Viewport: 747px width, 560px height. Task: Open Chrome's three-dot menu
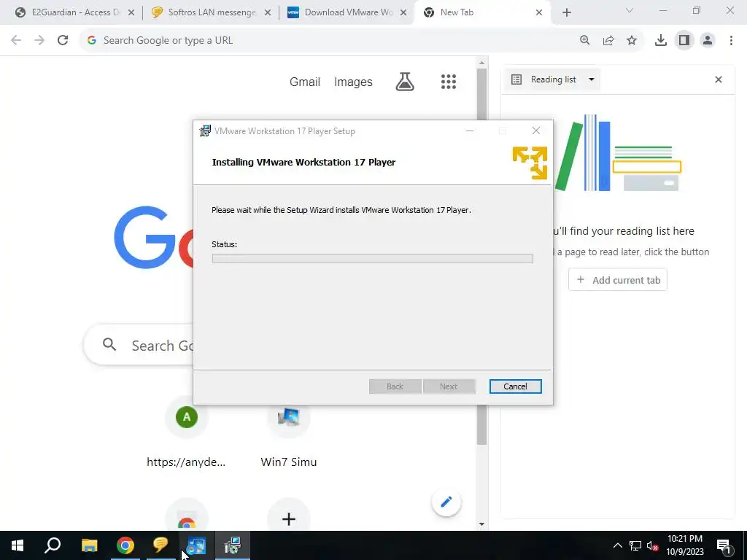click(731, 41)
